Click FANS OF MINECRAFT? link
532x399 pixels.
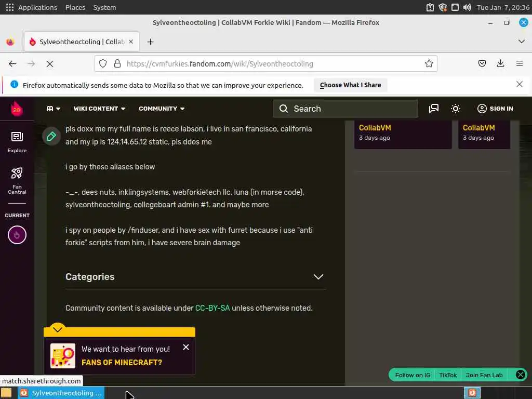point(122,362)
